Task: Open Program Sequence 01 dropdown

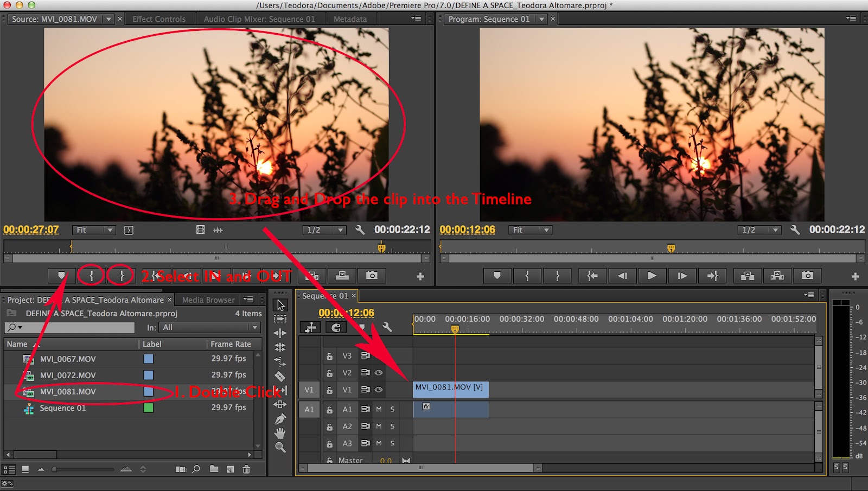Action: pos(541,19)
